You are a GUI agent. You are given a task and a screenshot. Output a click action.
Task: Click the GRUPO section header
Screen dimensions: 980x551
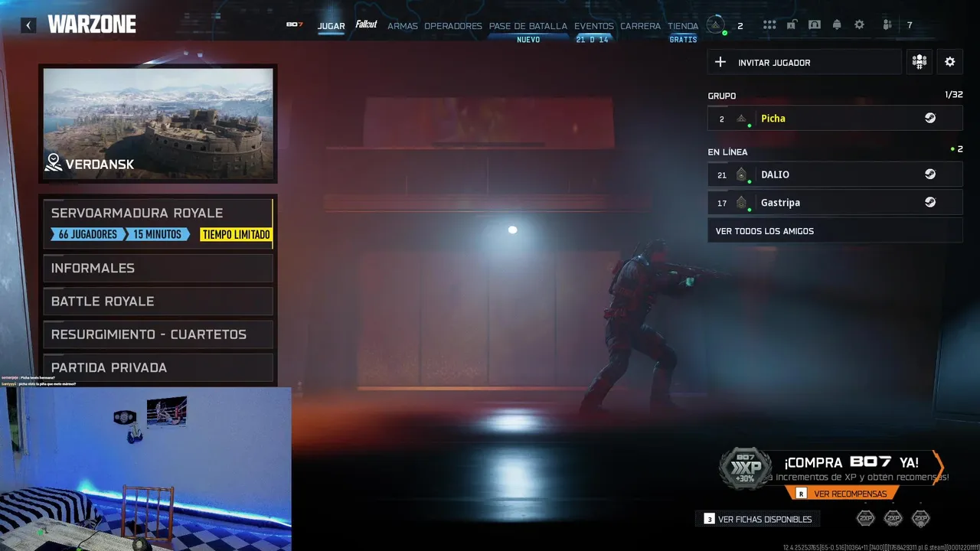(x=722, y=96)
